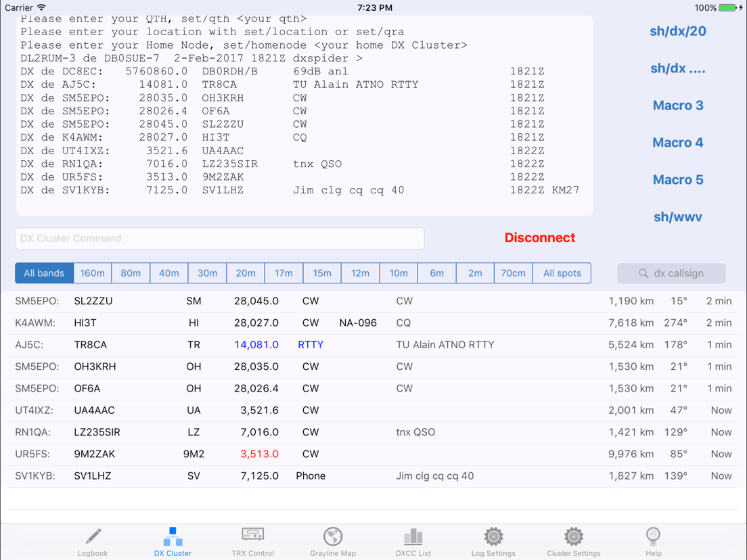This screenshot has width=747, height=560.
Task: Select the DX Cluster tab icon
Action: [173, 537]
